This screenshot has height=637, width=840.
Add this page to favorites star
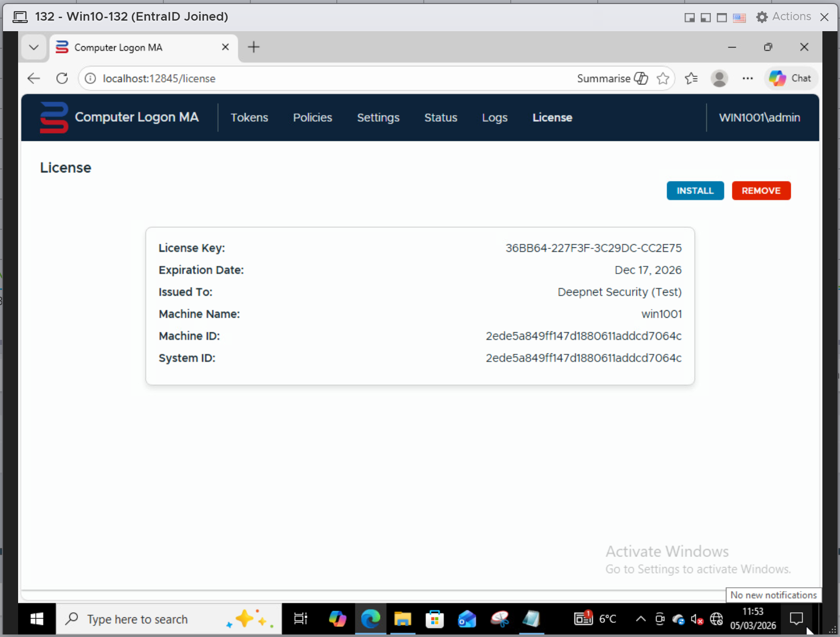pos(663,78)
